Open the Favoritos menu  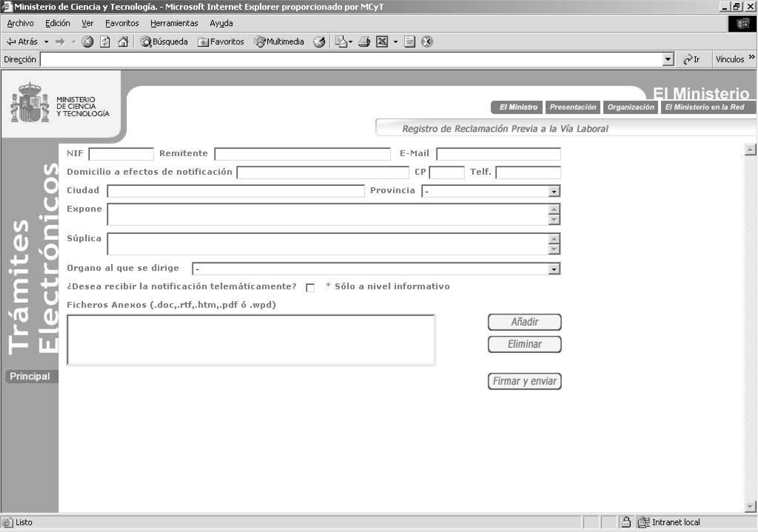coord(122,23)
